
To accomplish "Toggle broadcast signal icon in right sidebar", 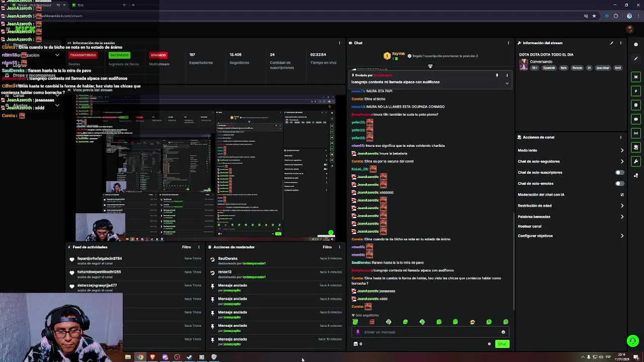I will 636,133.
